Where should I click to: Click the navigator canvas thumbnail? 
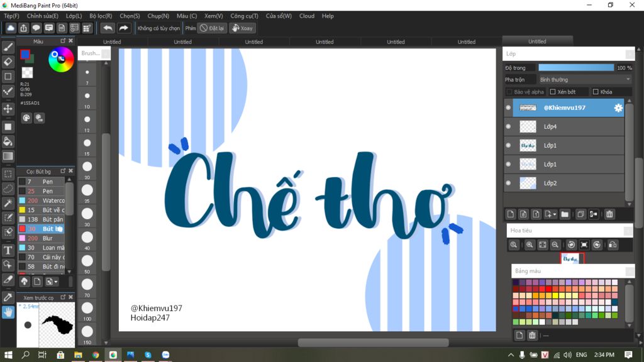(572, 258)
